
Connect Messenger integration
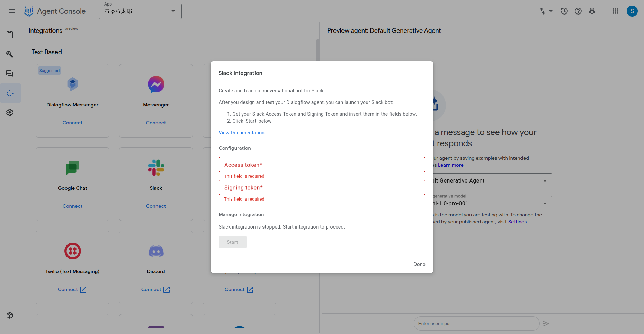coord(156,123)
